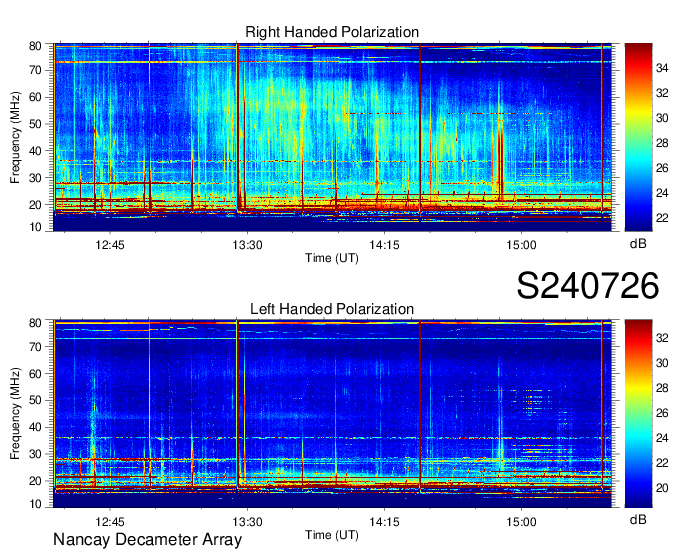The height and width of the screenshot is (552, 680).
Task: Click 13:30 tick under left-handed plot
Action: (x=247, y=522)
